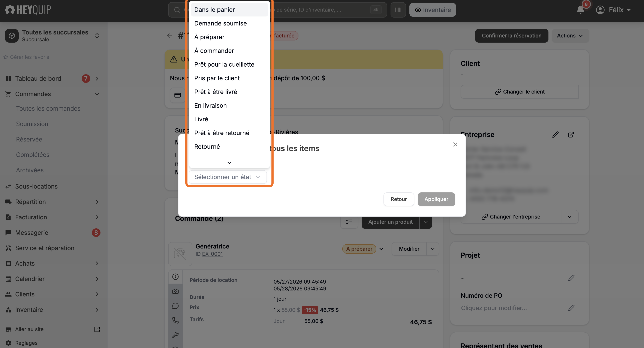644x348 pixels.
Task: Open the Félix user account menu
Action: coord(614,10)
